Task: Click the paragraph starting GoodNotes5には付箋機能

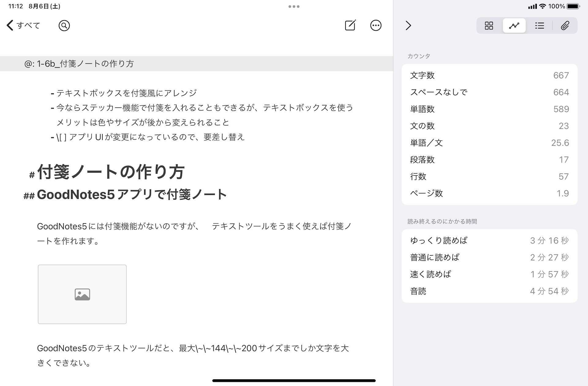Action: 194,234
